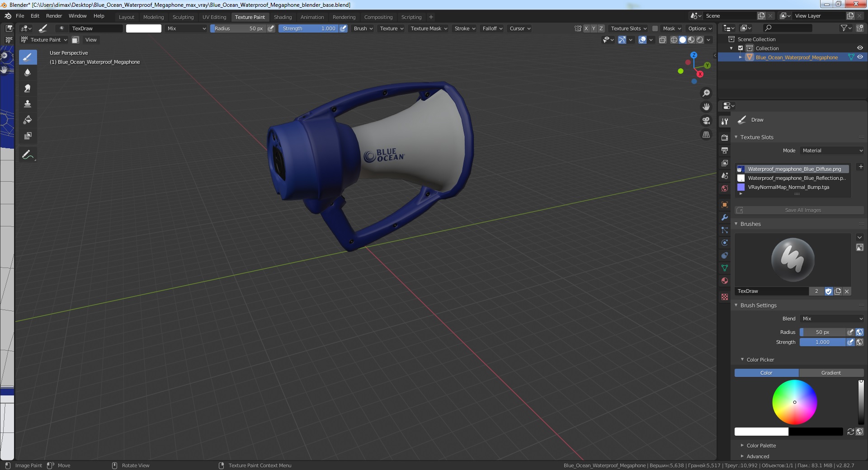Select the Draw brush tool
The width and height of the screenshot is (868, 470).
coord(28,57)
